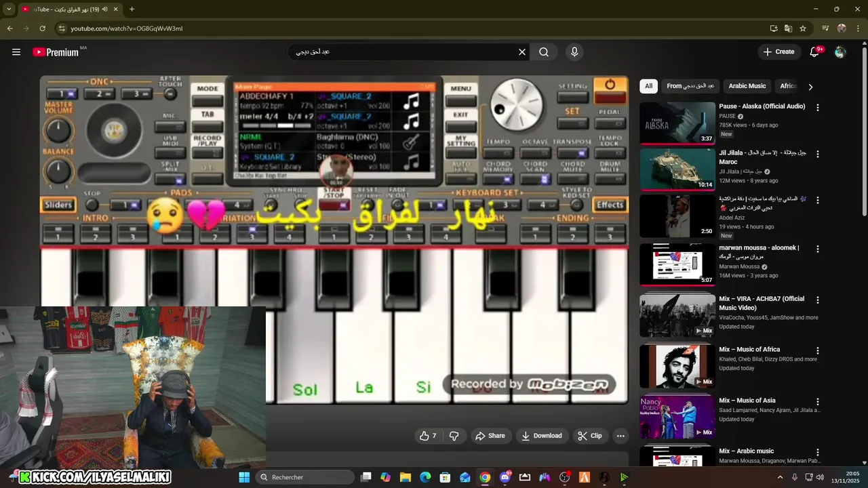The width and height of the screenshot is (868, 488).
Task: Create a Clip of the video
Action: [x=590, y=436]
